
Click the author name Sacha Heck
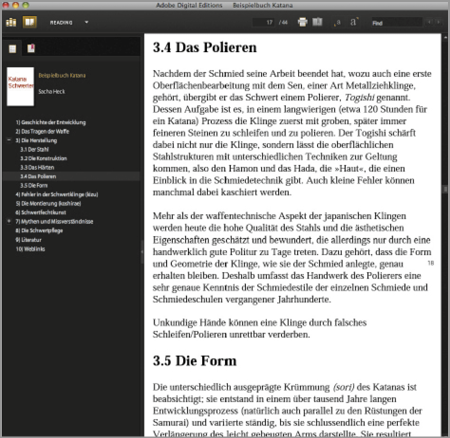tap(52, 91)
